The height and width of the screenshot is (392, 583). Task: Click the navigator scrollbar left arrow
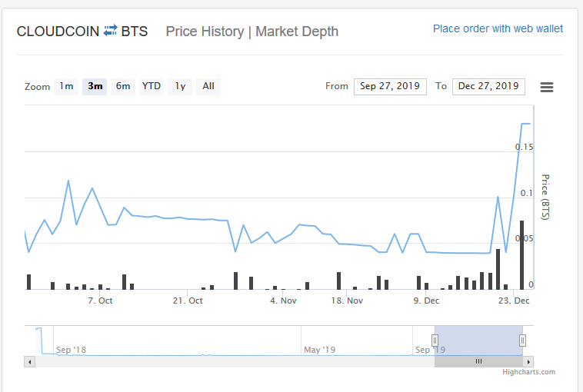tap(30, 361)
